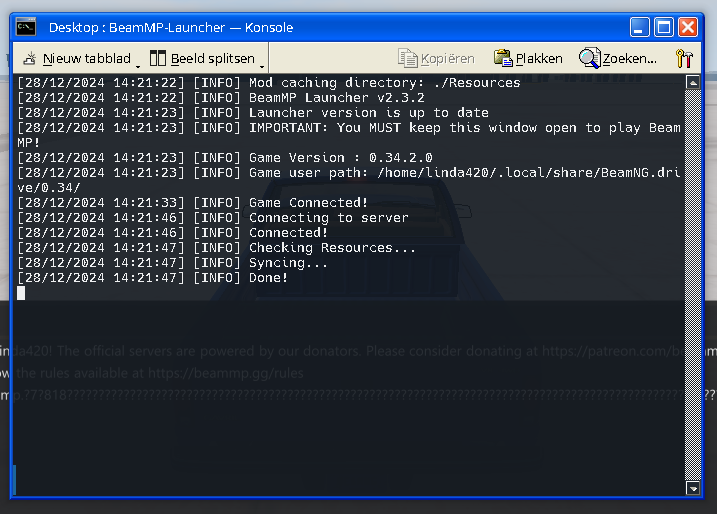
Task: Click the 'Launcher version is up to date' text
Action: [369, 112]
